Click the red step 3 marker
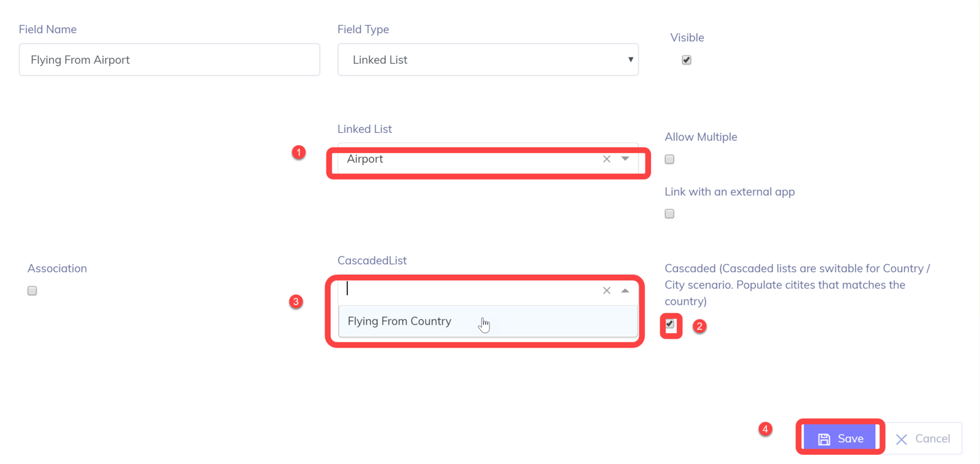The height and width of the screenshot is (464, 980). (x=296, y=301)
